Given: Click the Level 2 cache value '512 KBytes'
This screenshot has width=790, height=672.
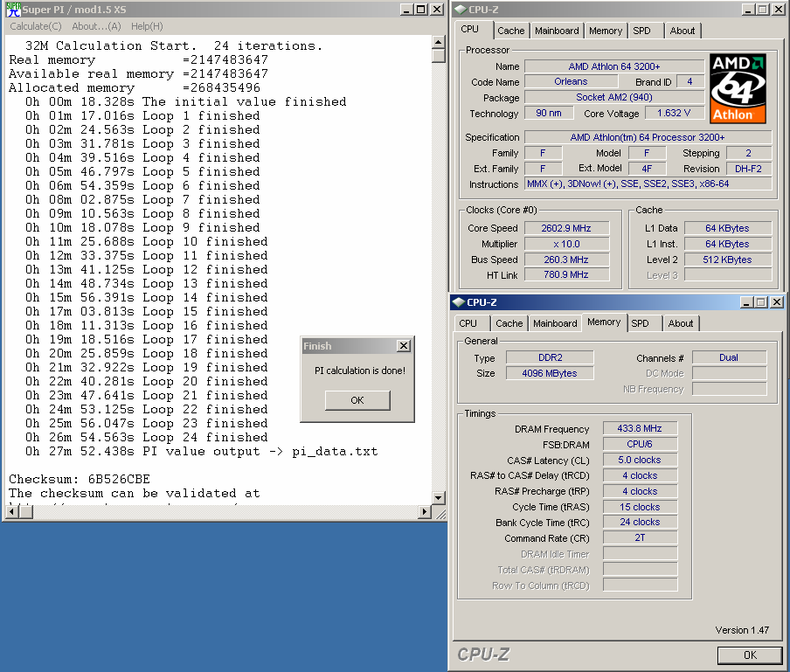Looking at the screenshot, I should pos(728,260).
